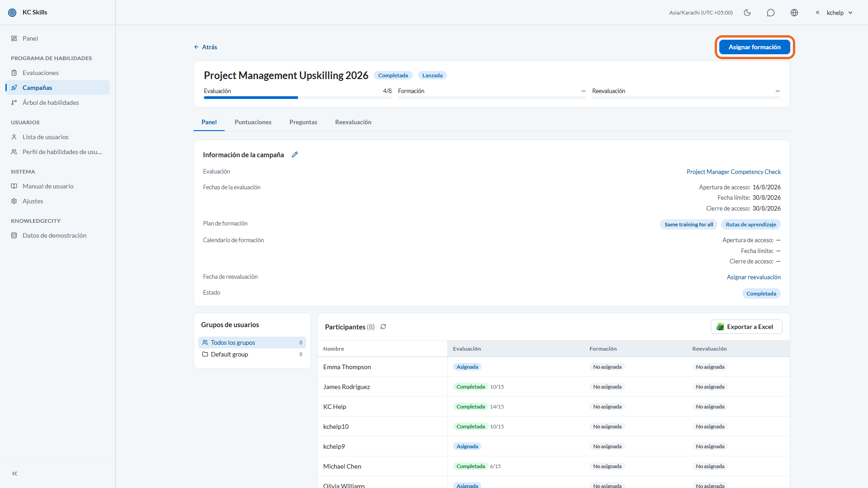This screenshot has height=488, width=868.
Task: Open Ajustes settings
Action: (58, 201)
